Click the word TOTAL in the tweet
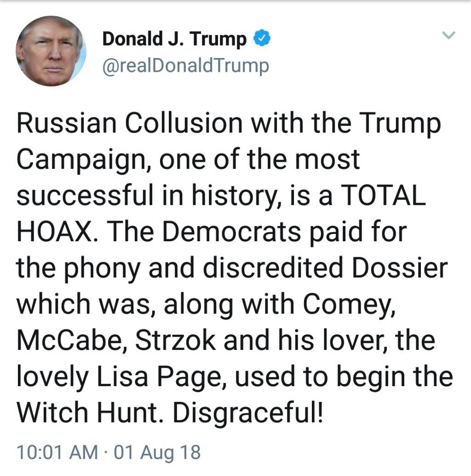The image size is (471, 476). coord(383,195)
